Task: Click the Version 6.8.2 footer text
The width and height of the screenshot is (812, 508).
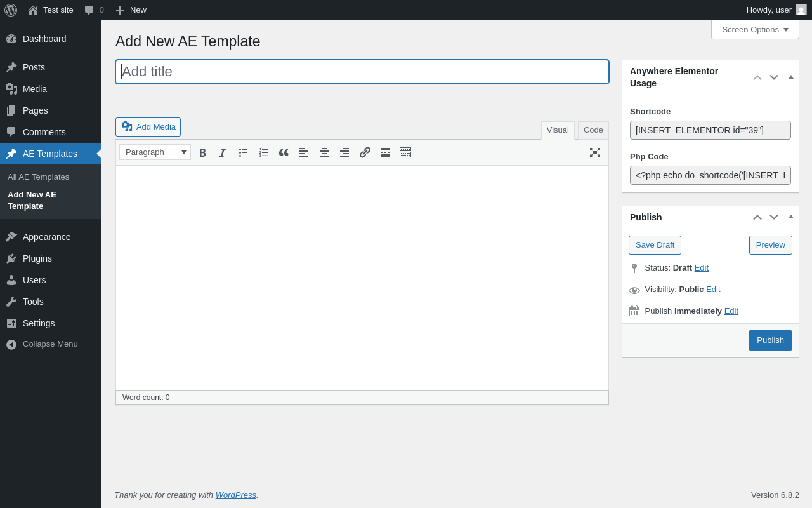Action: [775, 495]
